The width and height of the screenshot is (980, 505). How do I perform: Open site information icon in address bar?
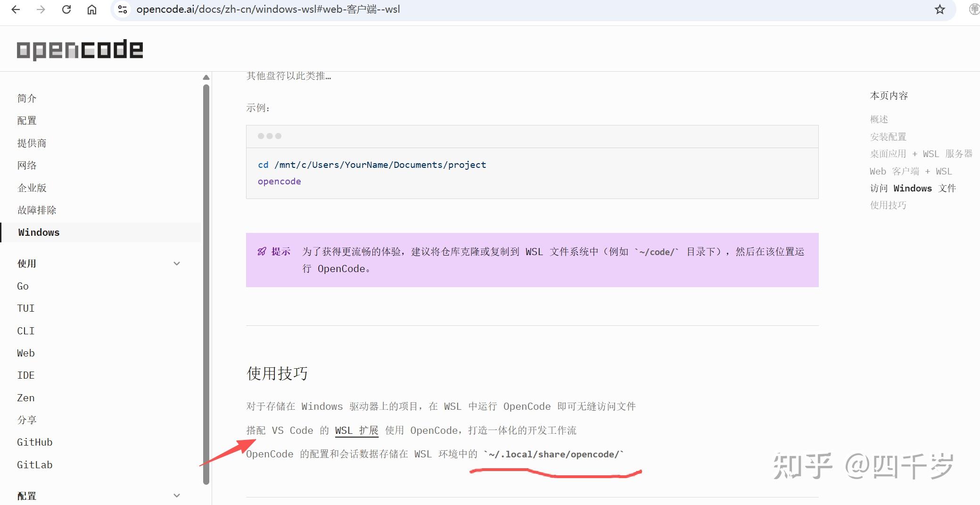point(123,9)
